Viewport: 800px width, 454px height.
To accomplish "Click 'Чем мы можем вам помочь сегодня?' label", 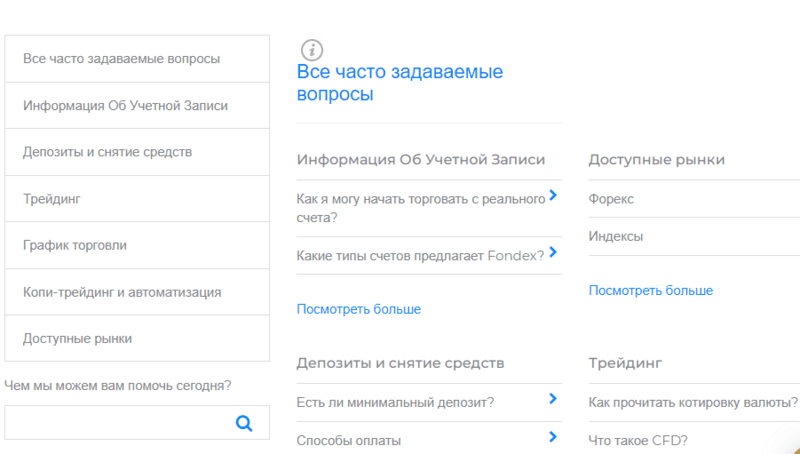I will click(118, 386).
